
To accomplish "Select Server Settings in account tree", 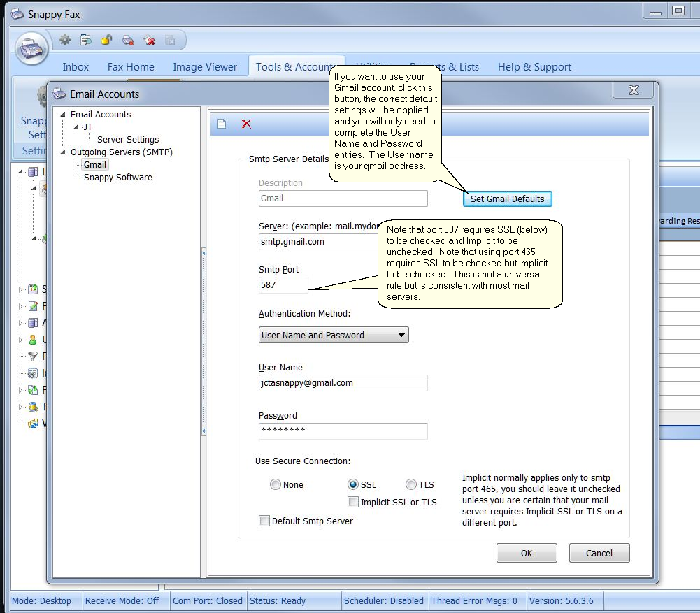I will 128,140.
